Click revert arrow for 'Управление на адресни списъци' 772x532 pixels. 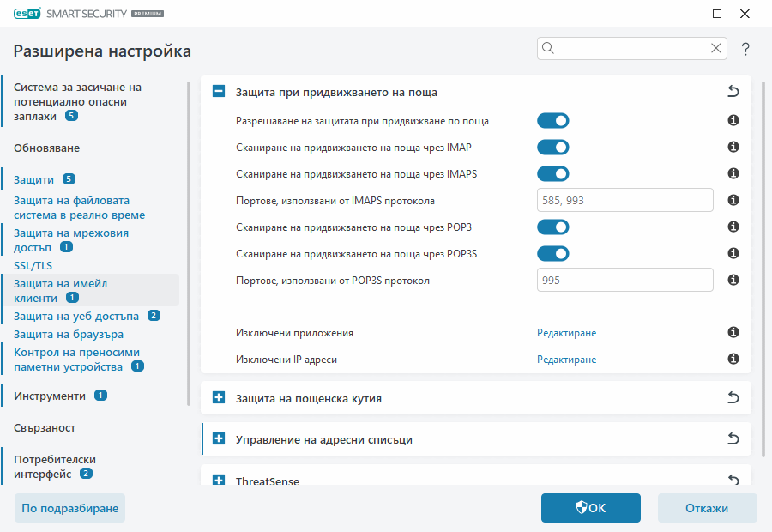tap(733, 439)
